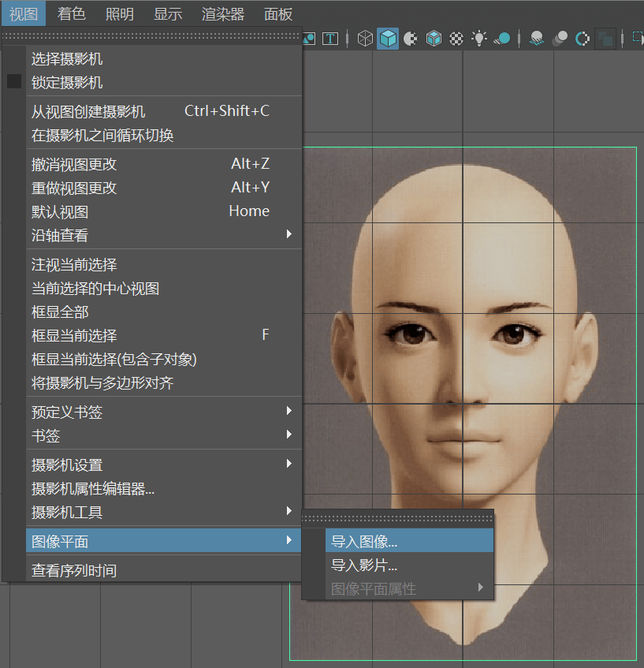Toggle multisample anti-aliasing icon
The width and height of the screenshot is (644, 668).
tap(583, 39)
